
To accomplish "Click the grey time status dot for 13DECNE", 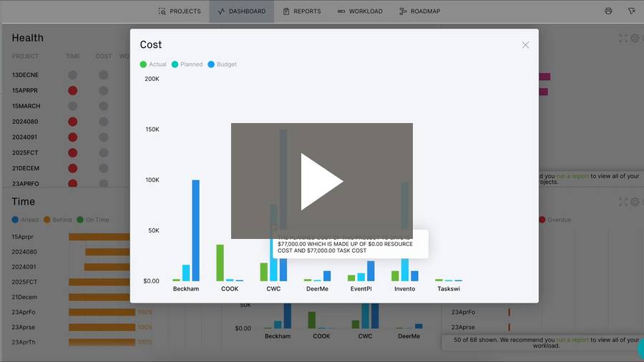I will coord(73,75).
